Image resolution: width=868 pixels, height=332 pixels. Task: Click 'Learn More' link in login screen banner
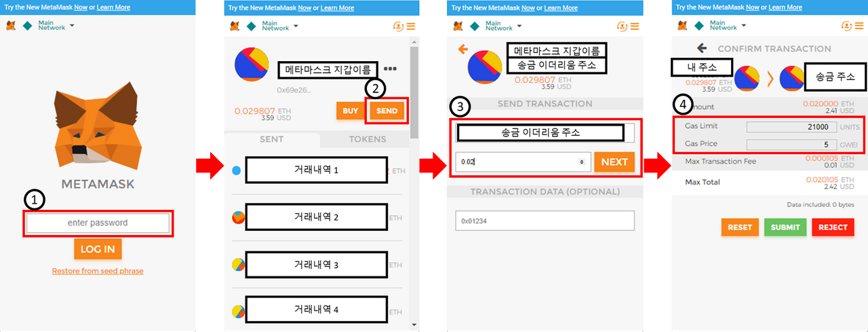pos(113,7)
